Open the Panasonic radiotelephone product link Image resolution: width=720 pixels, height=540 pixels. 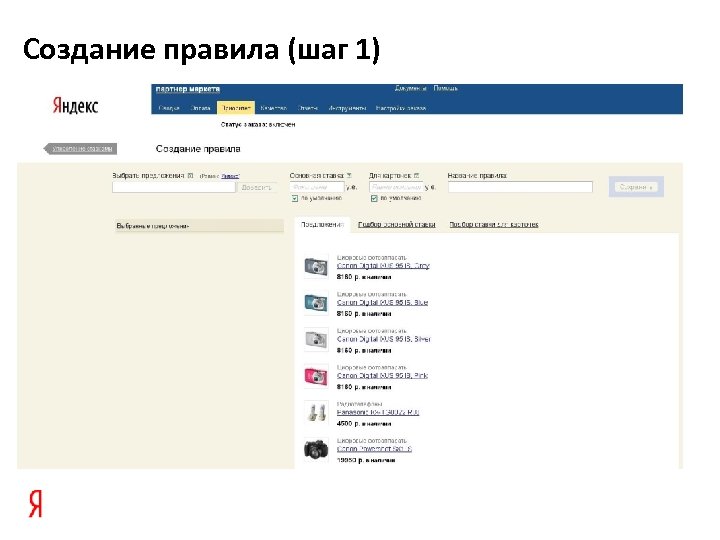point(378,412)
